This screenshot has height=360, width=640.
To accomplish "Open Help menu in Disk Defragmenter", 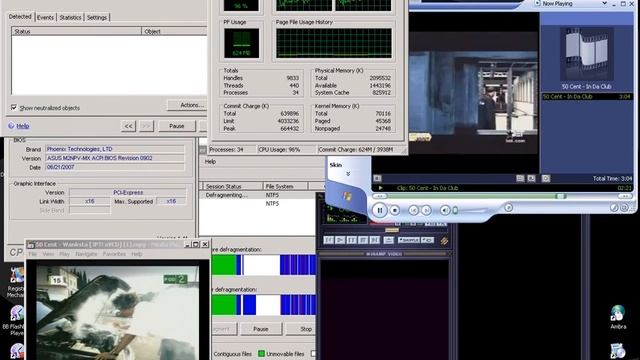I will click(x=210, y=162).
